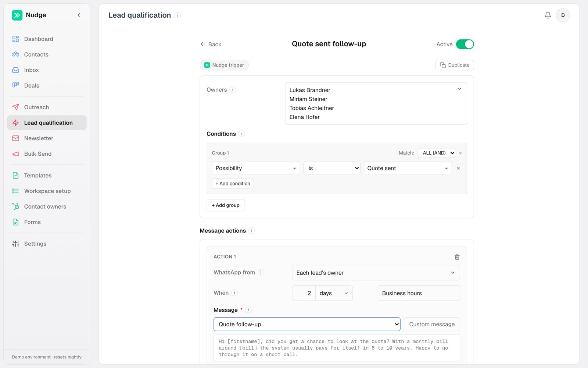The image size is (588, 368).
Task: Click the message preview text box
Action: [x=337, y=348]
